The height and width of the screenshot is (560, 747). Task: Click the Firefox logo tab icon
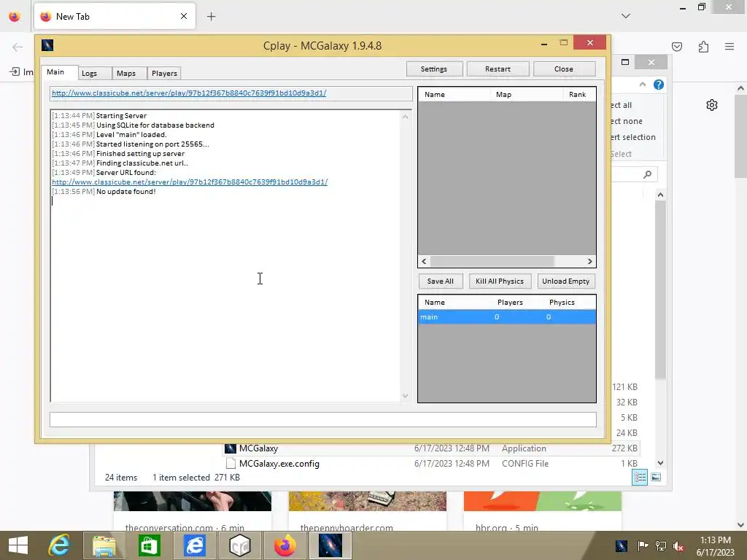point(15,16)
